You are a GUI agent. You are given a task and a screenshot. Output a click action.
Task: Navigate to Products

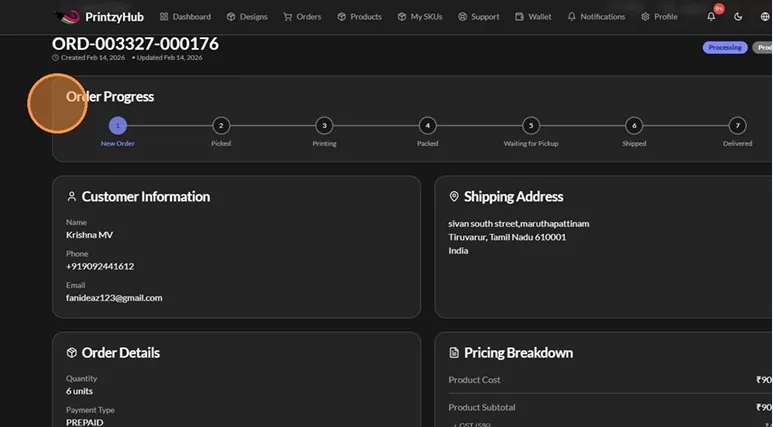[359, 17]
